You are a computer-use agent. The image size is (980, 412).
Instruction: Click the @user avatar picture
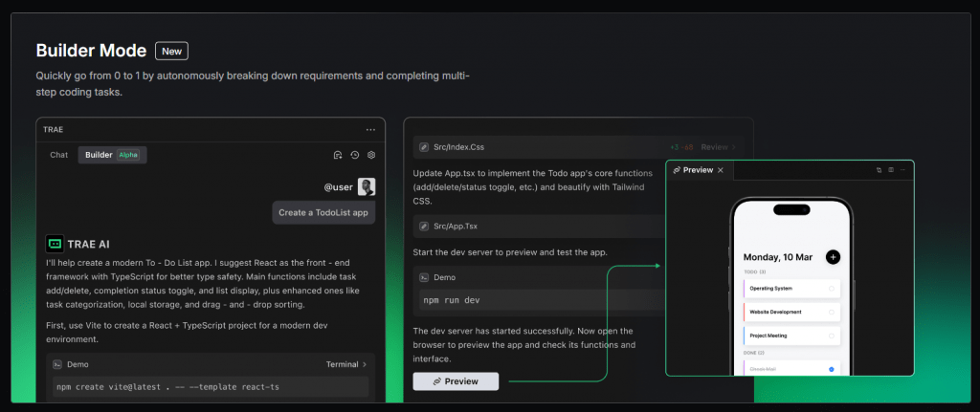point(367,186)
